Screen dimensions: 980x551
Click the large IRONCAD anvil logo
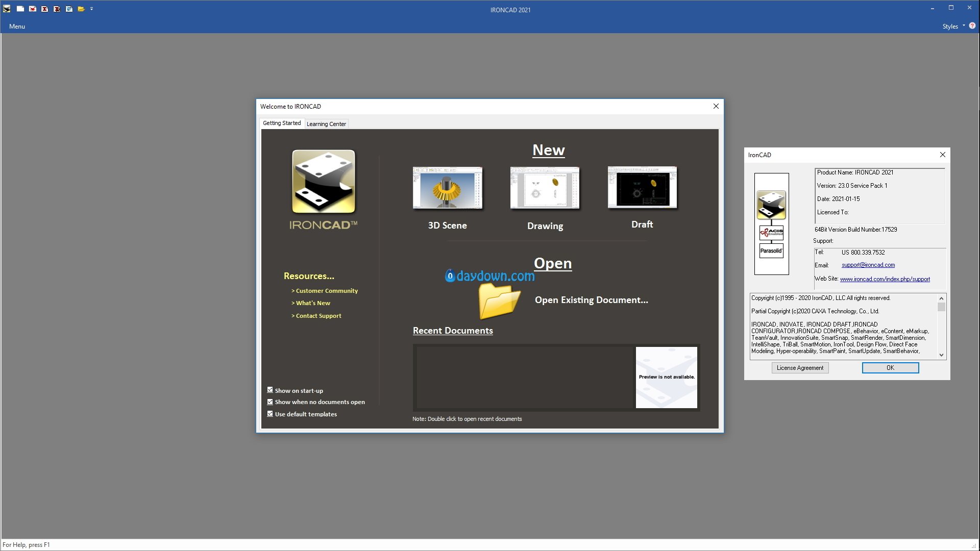(x=324, y=182)
